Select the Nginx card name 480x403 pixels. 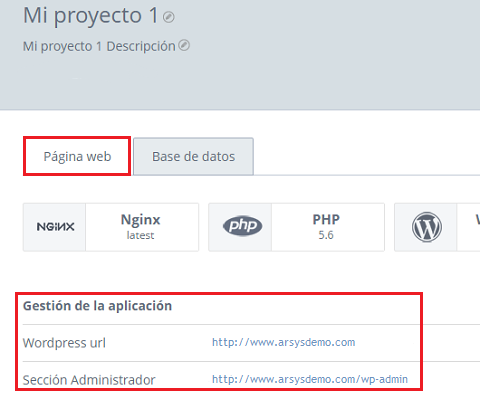click(x=141, y=220)
